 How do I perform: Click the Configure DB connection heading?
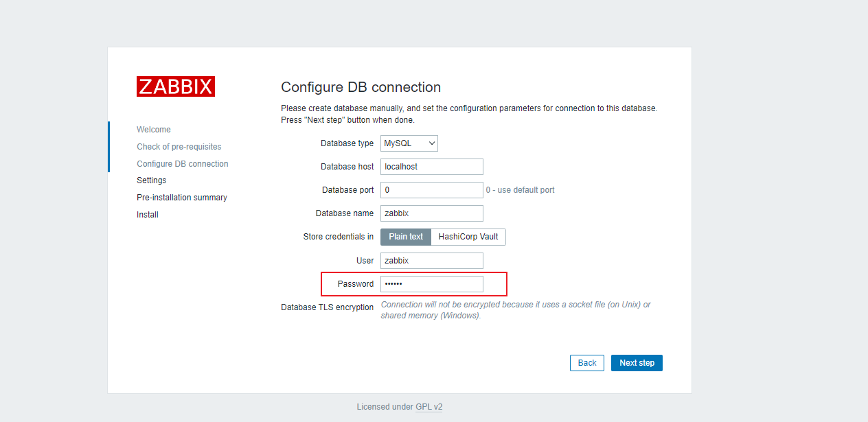point(361,87)
